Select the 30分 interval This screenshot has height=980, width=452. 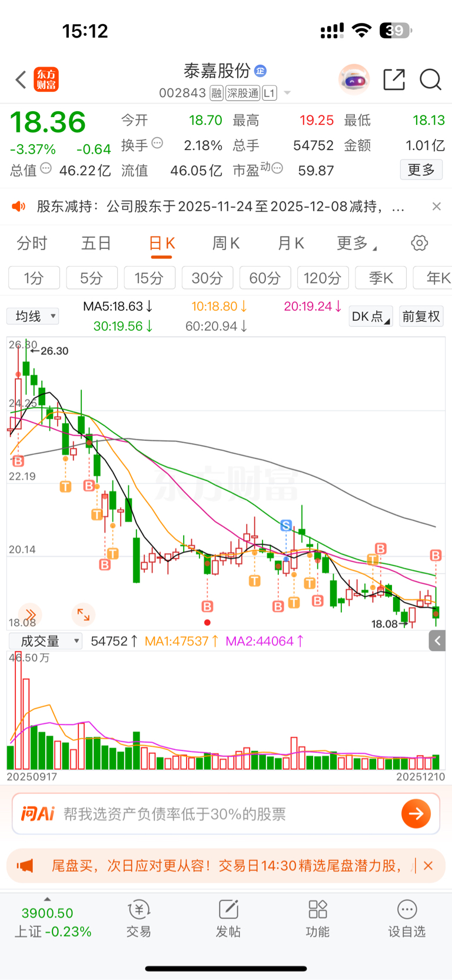pyautogui.click(x=207, y=278)
